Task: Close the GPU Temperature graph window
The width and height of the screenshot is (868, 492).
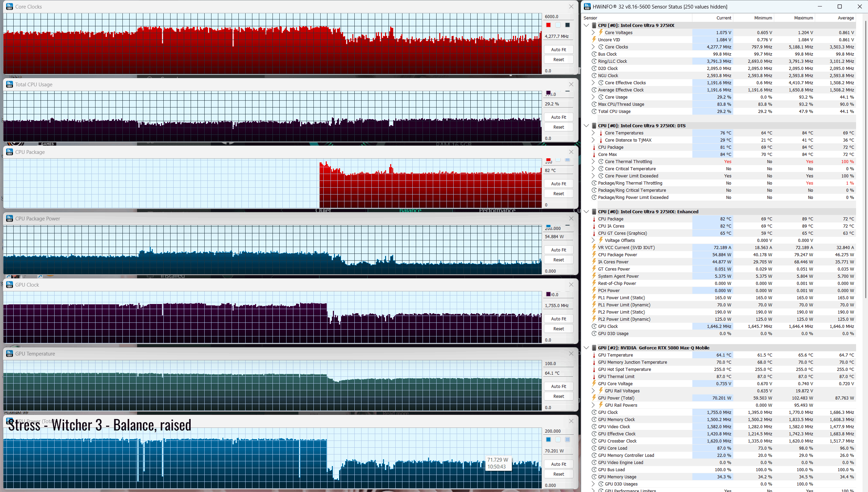Action: (571, 353)
